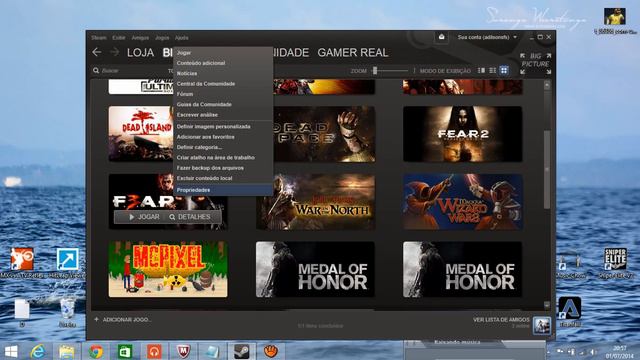Choose Conteúdo adicional in context menu
640x360 pixels.
pyautogui.click(x=223, y=63)
